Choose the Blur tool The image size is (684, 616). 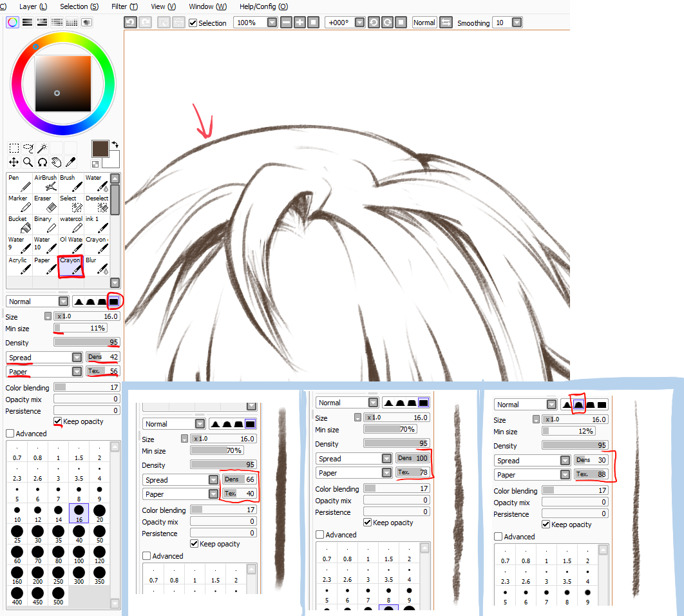click(97, 265)
